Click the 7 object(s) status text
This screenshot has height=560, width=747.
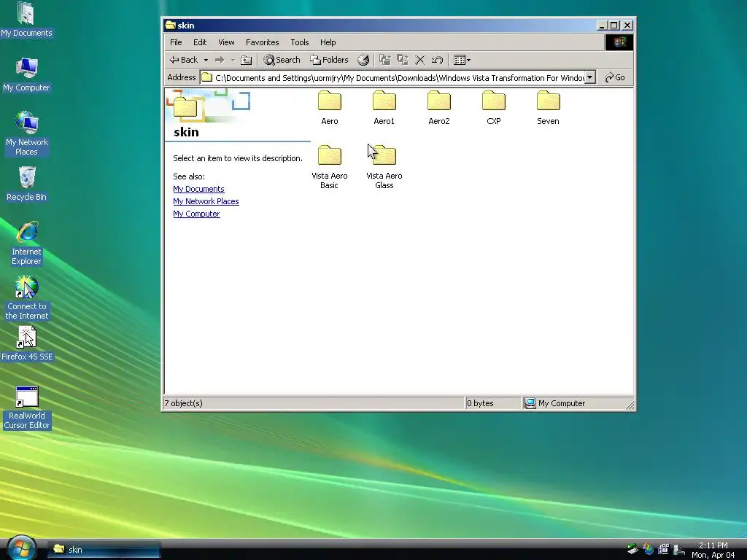point(183,403)
